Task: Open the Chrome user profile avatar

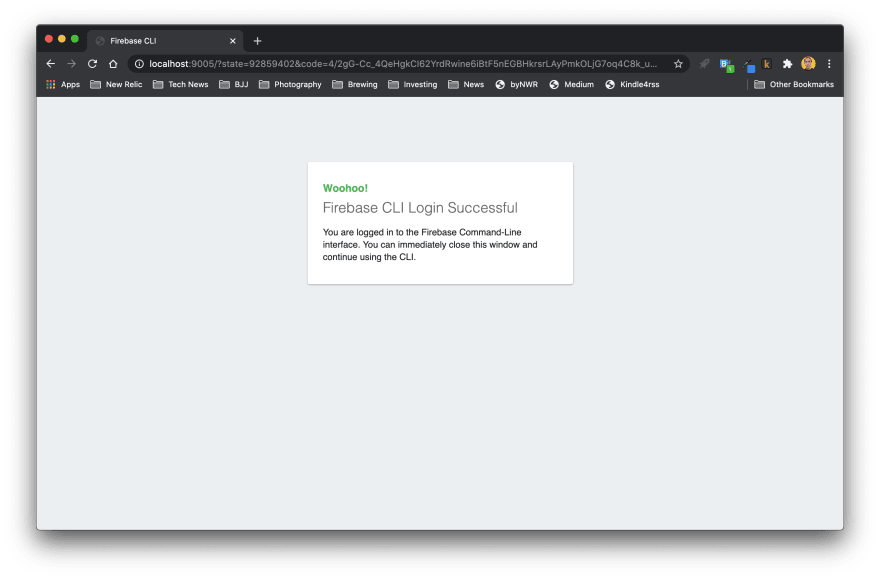Action: 808,64
